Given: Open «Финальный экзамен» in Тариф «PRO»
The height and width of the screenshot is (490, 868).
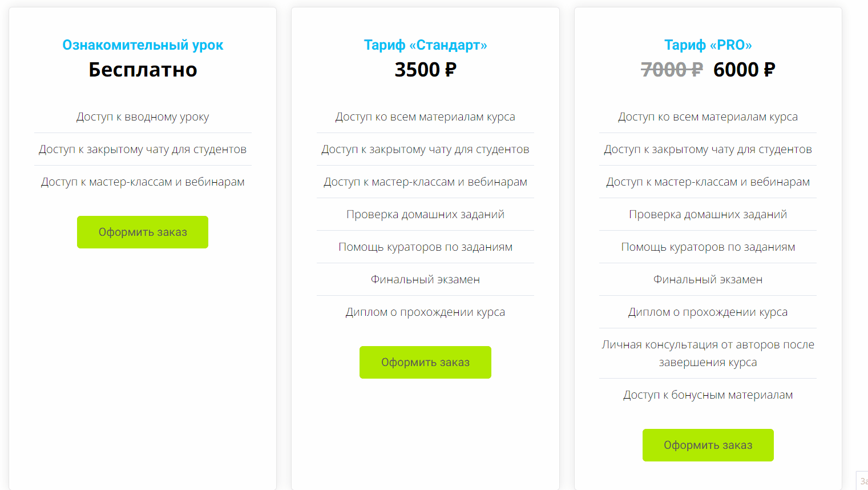Looking at the screenshot, I should coord(708,279).
